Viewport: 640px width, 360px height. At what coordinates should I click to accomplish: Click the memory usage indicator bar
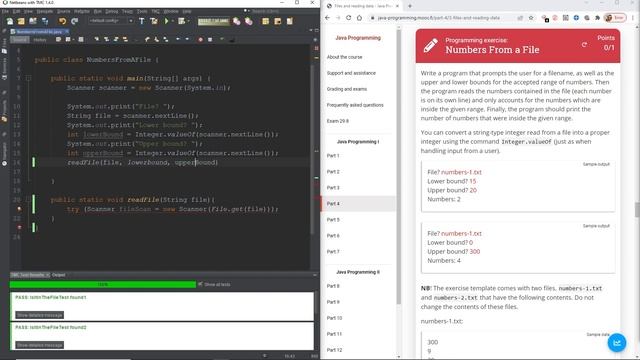(x=213, y=21)
